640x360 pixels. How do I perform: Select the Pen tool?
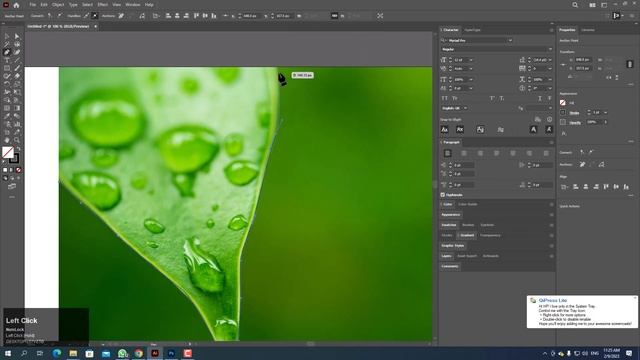pyautogui.click(x=7, y=52)
